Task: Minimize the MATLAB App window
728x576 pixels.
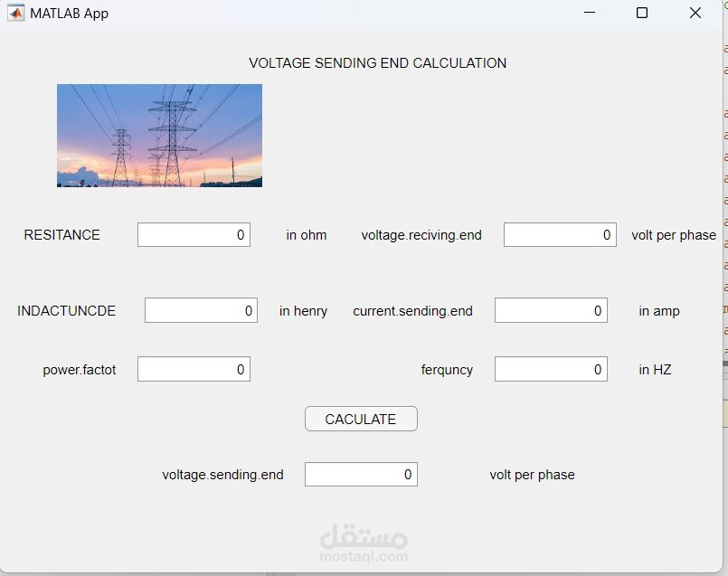Action: point(590,13)
